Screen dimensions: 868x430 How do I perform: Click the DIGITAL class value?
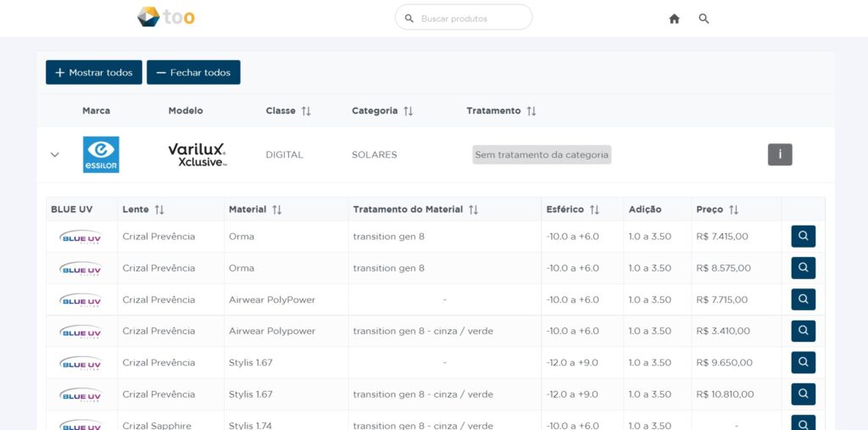coord(285,154)
